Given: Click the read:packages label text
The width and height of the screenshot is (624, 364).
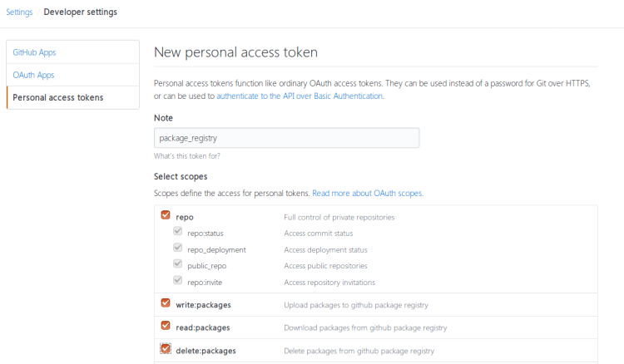Looking at the screenshot, I should tap(203, 327).
